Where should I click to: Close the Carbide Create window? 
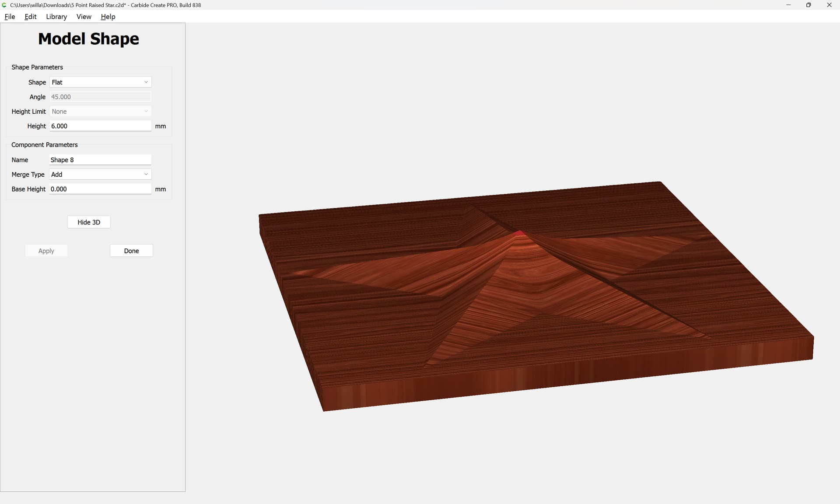[829, 5]
